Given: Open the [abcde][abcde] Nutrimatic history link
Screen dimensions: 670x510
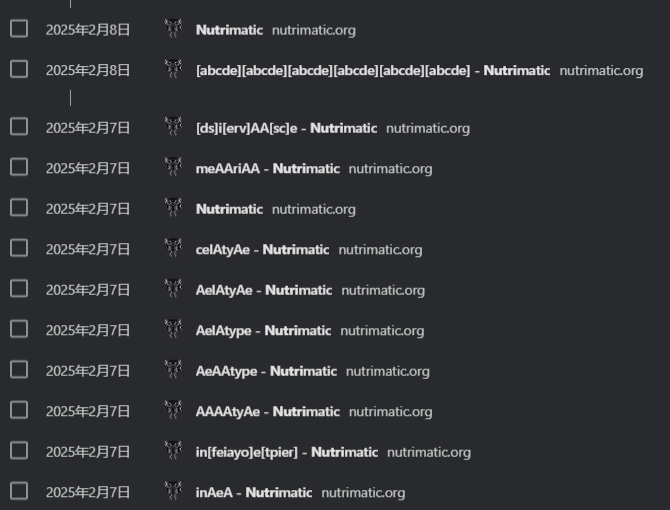Looking at the screenshot, I should pyautogui.click(x=372, y=70).
